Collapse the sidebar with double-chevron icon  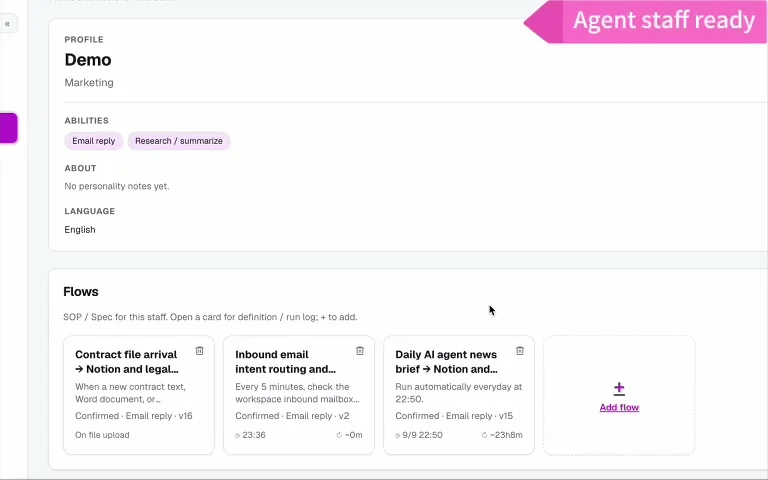[x=7, y=24]
